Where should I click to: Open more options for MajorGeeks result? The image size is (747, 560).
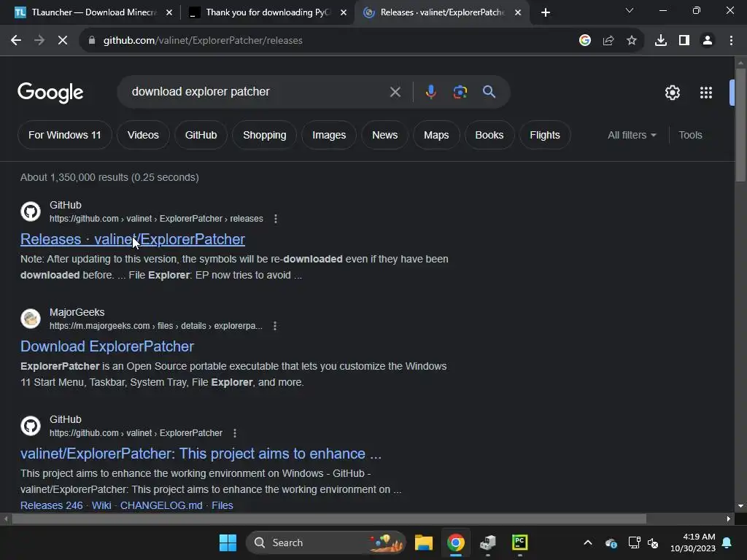275,326
